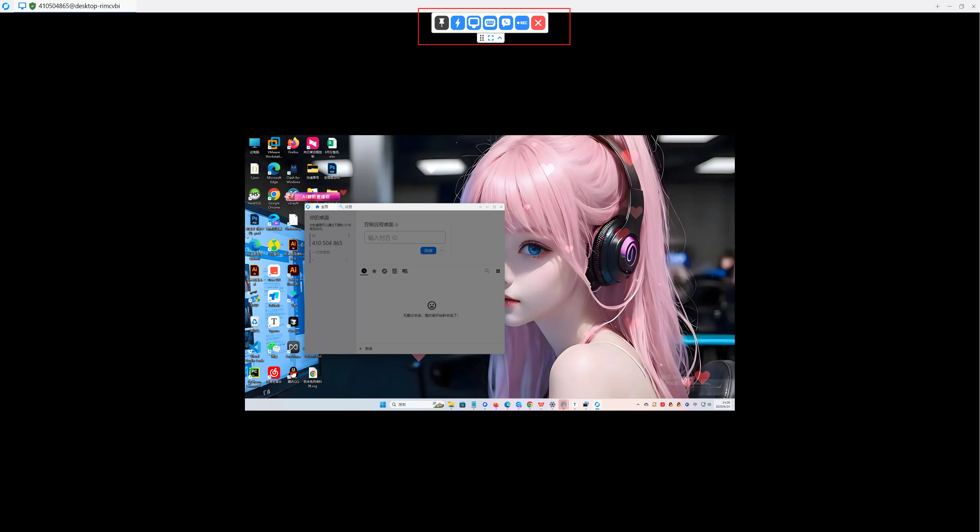
Task: Collapse the session toolbar with chevron
Action: pos(500,38)
